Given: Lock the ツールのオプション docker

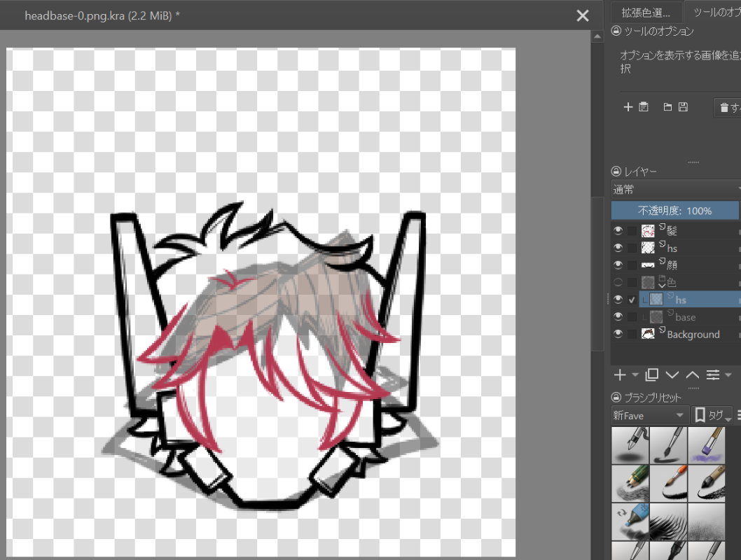Looking at the screenshot, I should point(616,31).
